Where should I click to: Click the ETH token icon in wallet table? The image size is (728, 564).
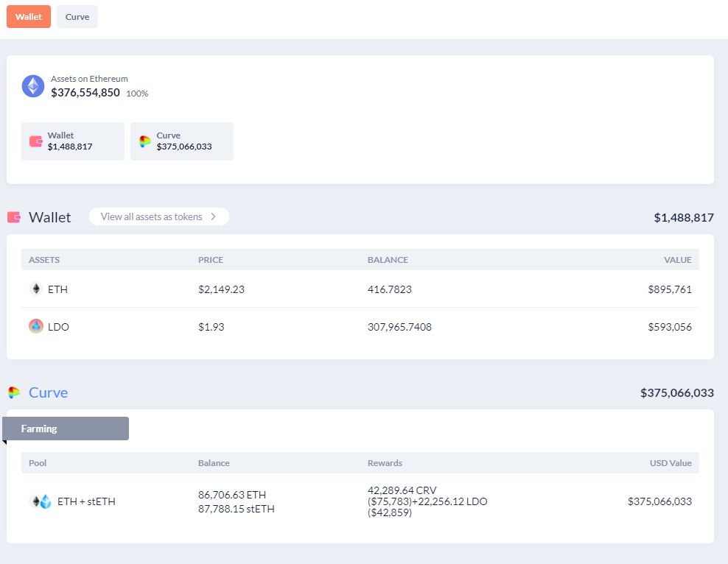(x=36, y=289)
